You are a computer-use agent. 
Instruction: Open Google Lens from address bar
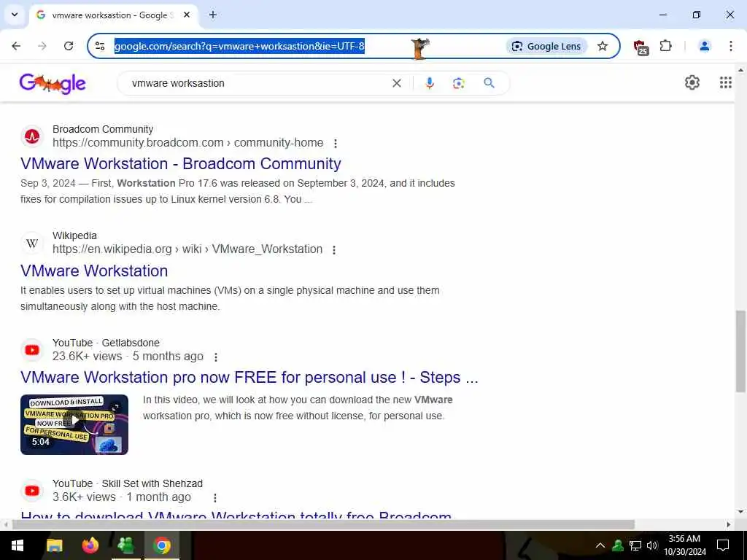[546, 46]
